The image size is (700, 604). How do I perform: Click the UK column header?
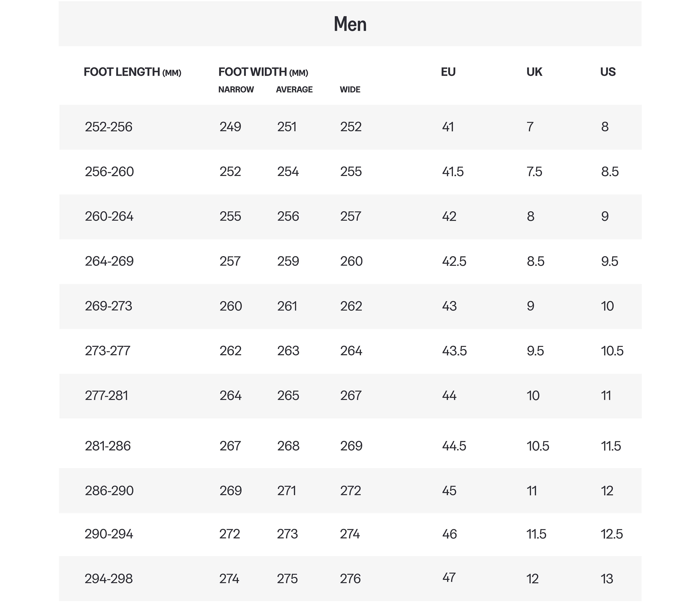coord(534,72)
